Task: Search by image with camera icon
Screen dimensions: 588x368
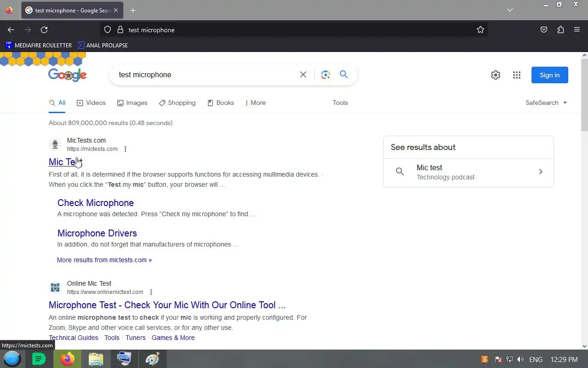Action: pyautogui.click(x=326, y=75)
